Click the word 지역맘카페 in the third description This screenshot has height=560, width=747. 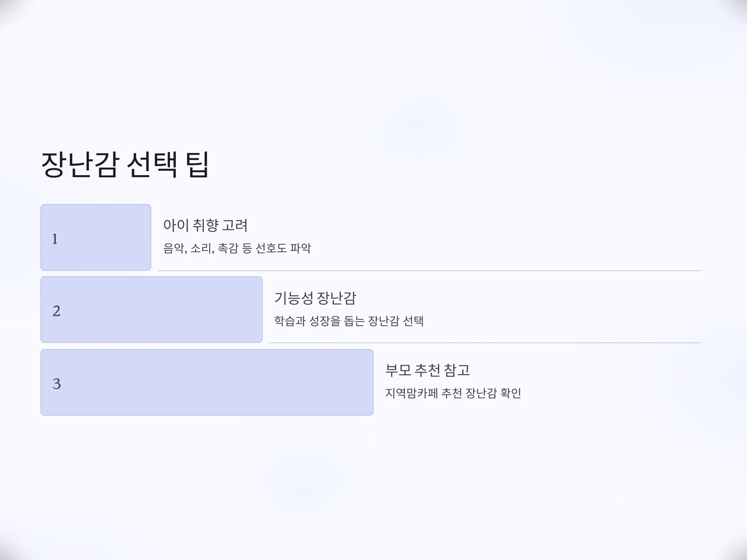[x=412, y=393]
